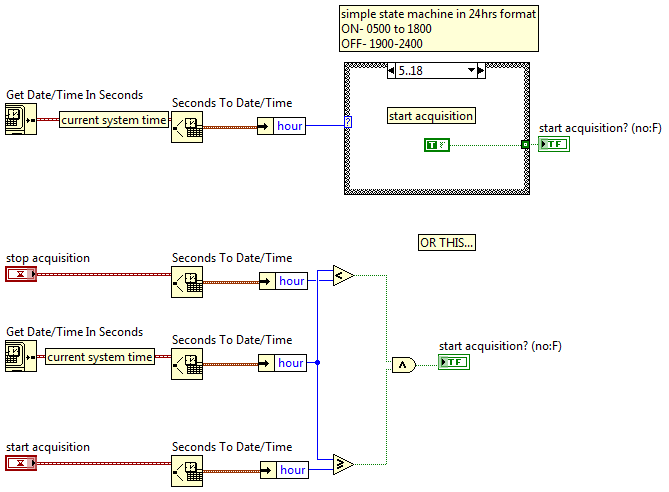Click the simple state machine comment note

tap(439, 29)
